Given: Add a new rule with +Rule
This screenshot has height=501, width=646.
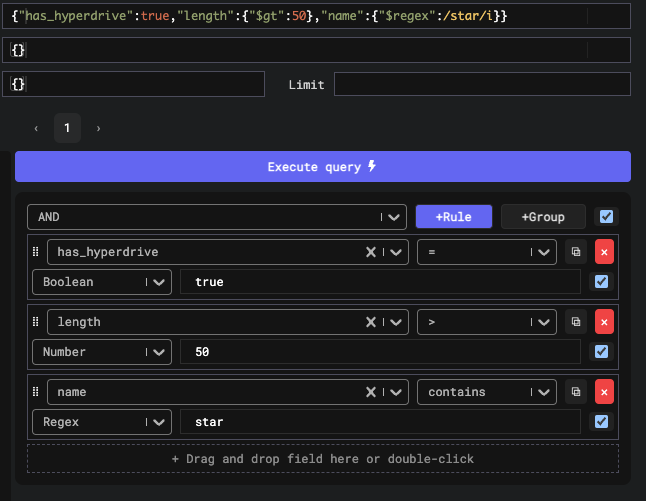Looking at the screenshot, I should point(454,217).
